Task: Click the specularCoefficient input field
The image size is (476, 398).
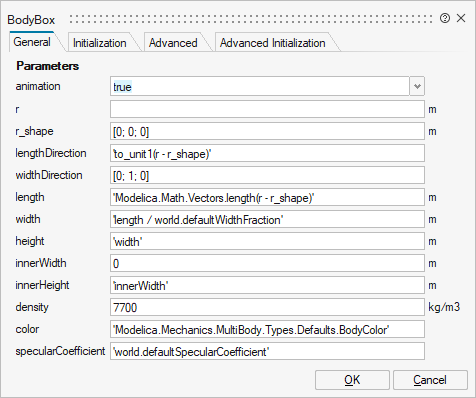Action: 267,351
